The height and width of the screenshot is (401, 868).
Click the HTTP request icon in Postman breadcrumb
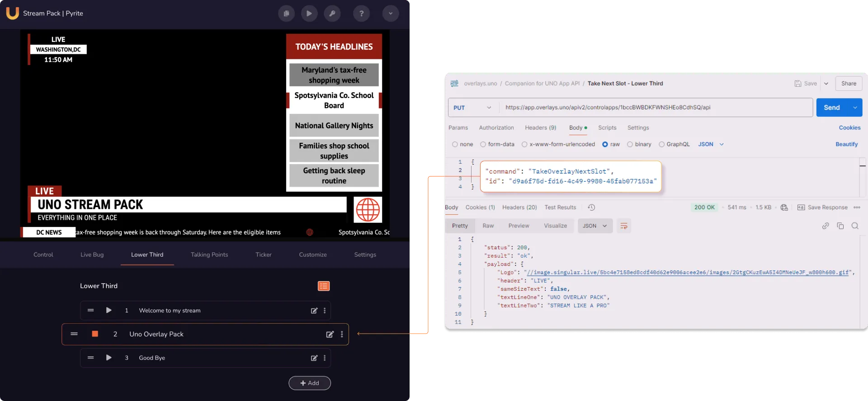click(x=454, y=83)
